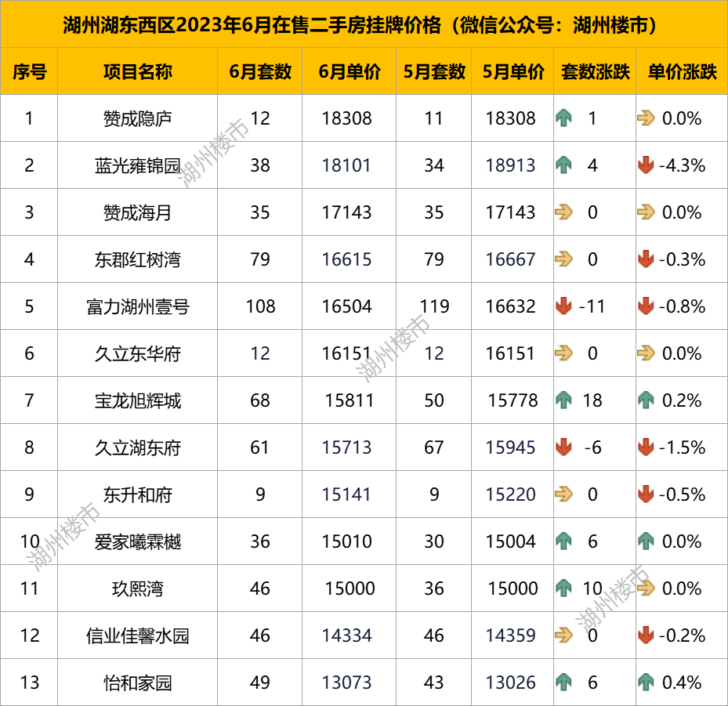Click the 6月套数 value 108

coord(260,306)
